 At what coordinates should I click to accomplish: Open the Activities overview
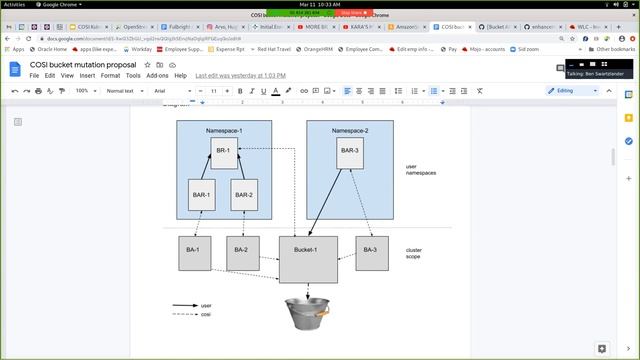pos(14,4)
